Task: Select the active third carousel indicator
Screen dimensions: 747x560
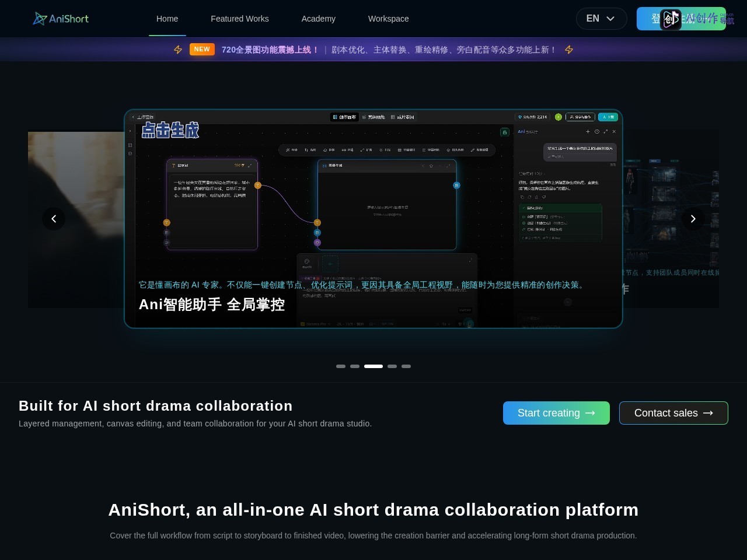Action: point(373,366)
